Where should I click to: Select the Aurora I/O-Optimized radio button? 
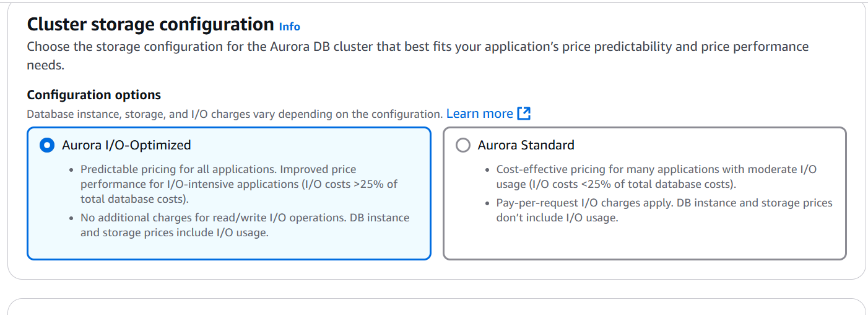click(x=46, y=145)
